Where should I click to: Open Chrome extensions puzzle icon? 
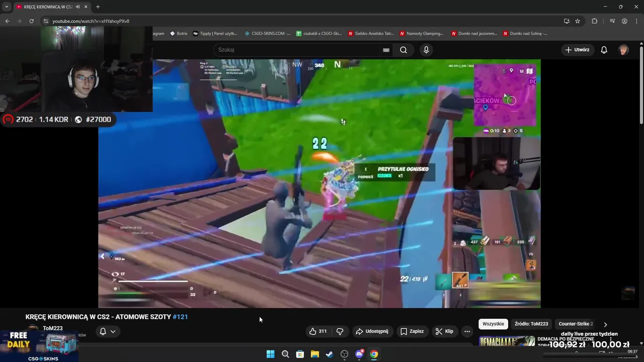(595, 21)
